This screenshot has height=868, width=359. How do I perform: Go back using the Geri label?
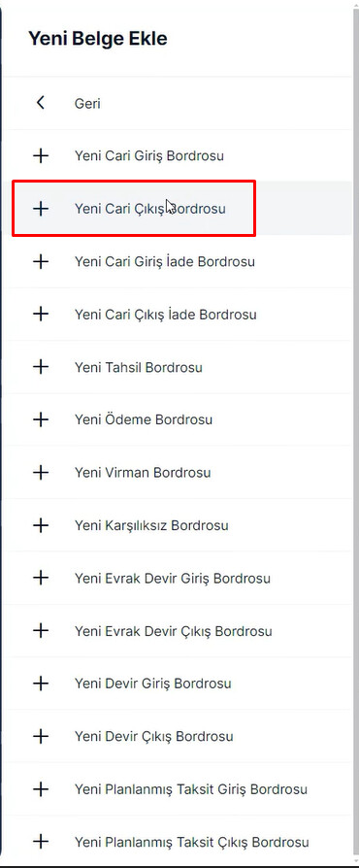tap(87, 104)
